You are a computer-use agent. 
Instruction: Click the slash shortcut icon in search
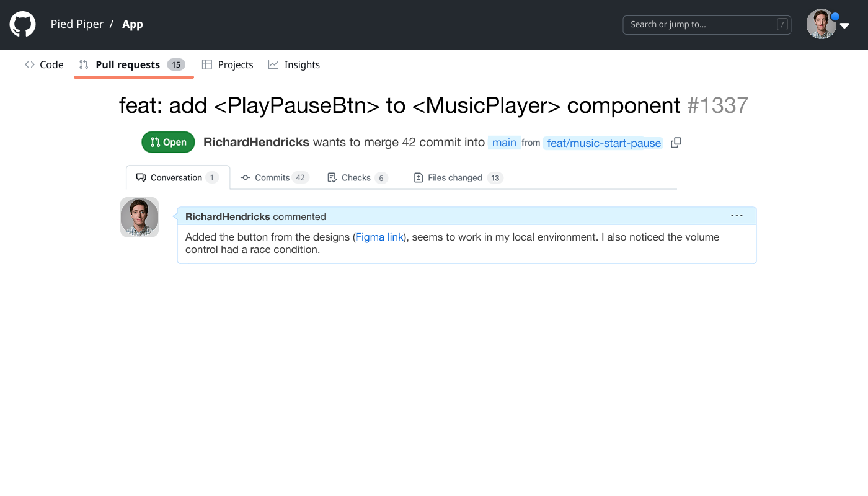click(782, 25)
